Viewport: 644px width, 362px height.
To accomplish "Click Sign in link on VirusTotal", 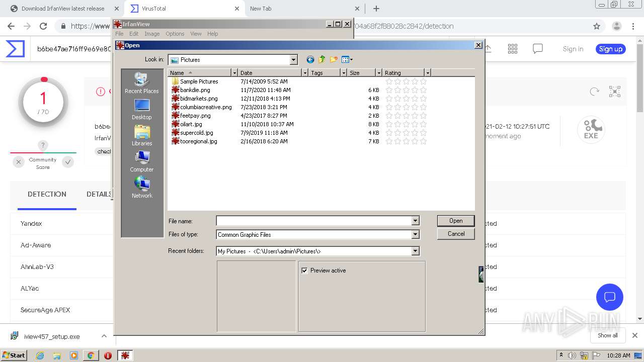I will [573, 49].
